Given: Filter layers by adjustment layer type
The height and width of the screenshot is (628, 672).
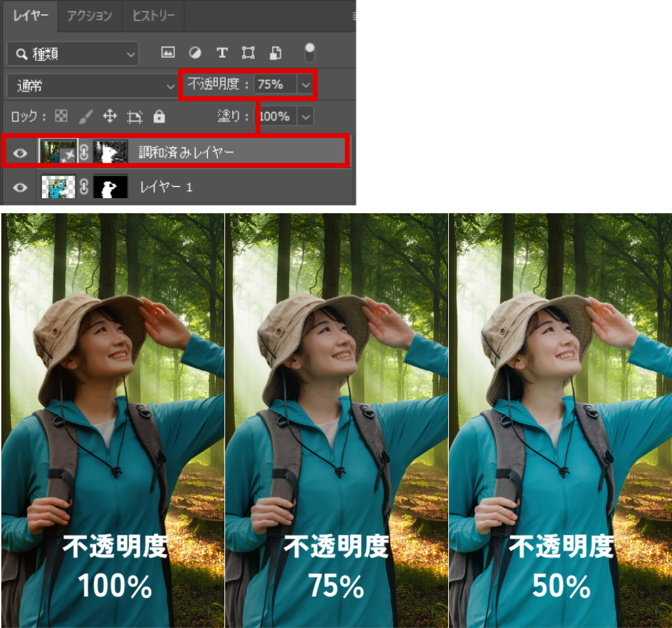Looking at the screenshot, I should point(195,53).
